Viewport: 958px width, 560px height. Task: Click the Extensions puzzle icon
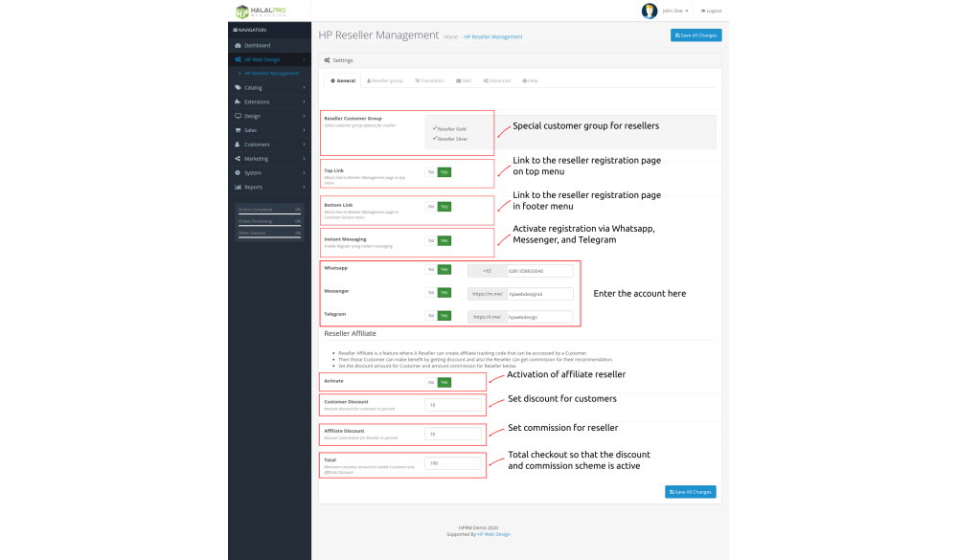(x=238, y=101)
